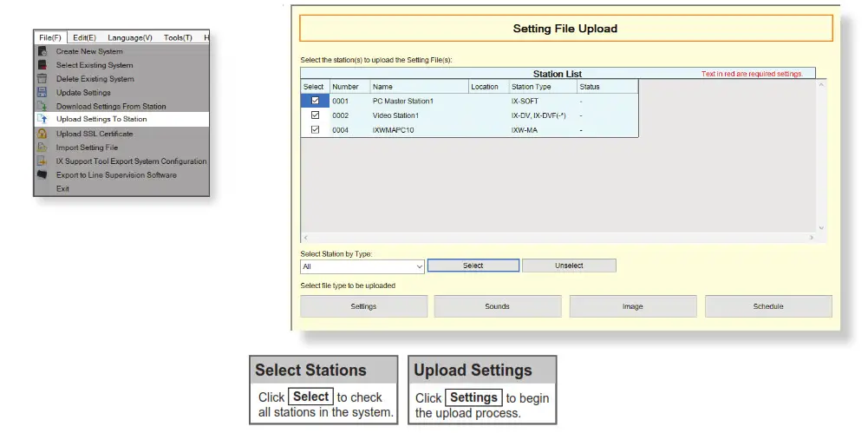Click the IX-DV, IX-DVF(-*) station type cell
This screenshot has width=868, height=433.
coord(543,115)
